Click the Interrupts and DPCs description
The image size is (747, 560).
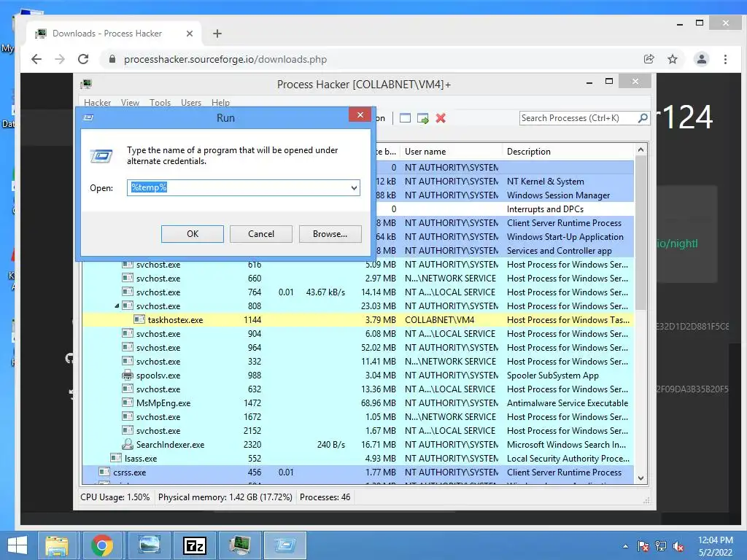pyautogui.click(x=545, y=209)
